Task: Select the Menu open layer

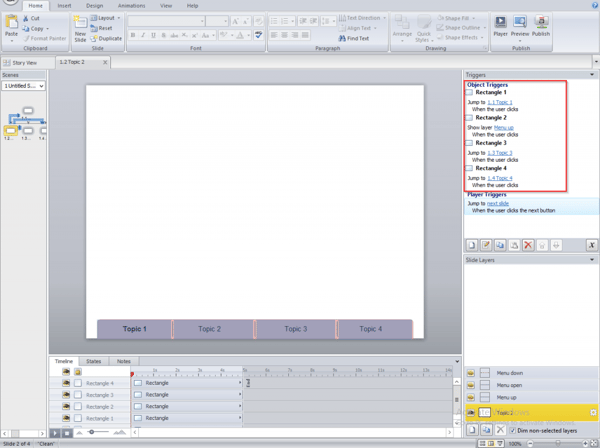Action: click(x=532, y=385)
